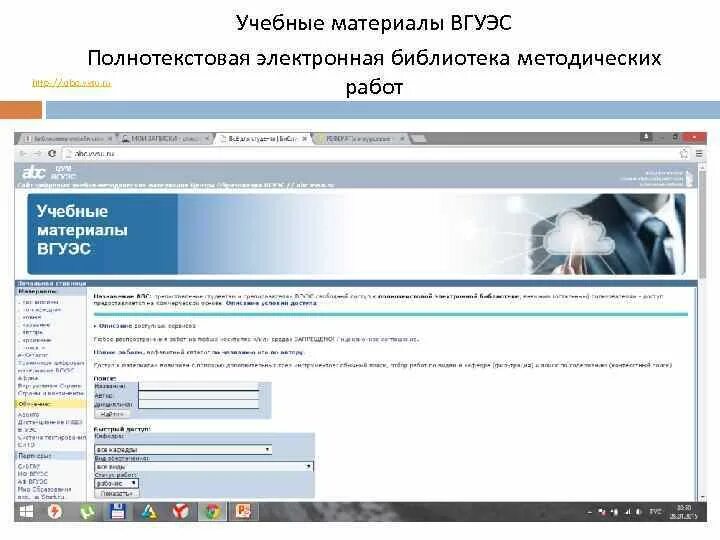Click the clock in the system tray
The image size is (720, 540).
coord(684,512)
